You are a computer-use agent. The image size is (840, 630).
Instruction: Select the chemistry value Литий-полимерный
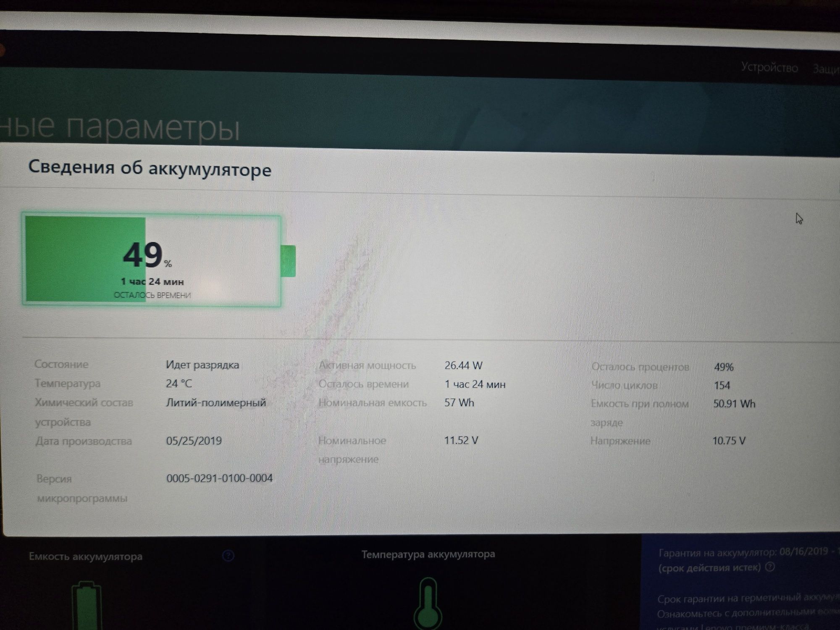point(216,402)
